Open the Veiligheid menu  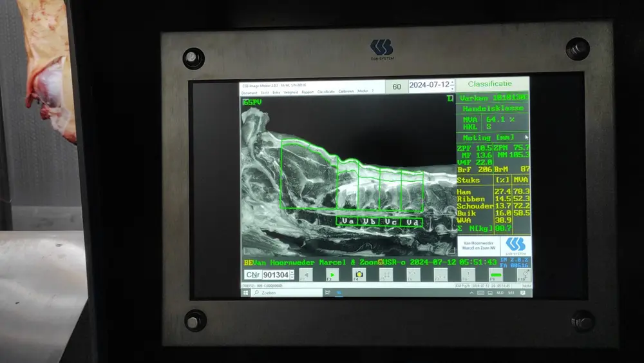click(291, 92)
